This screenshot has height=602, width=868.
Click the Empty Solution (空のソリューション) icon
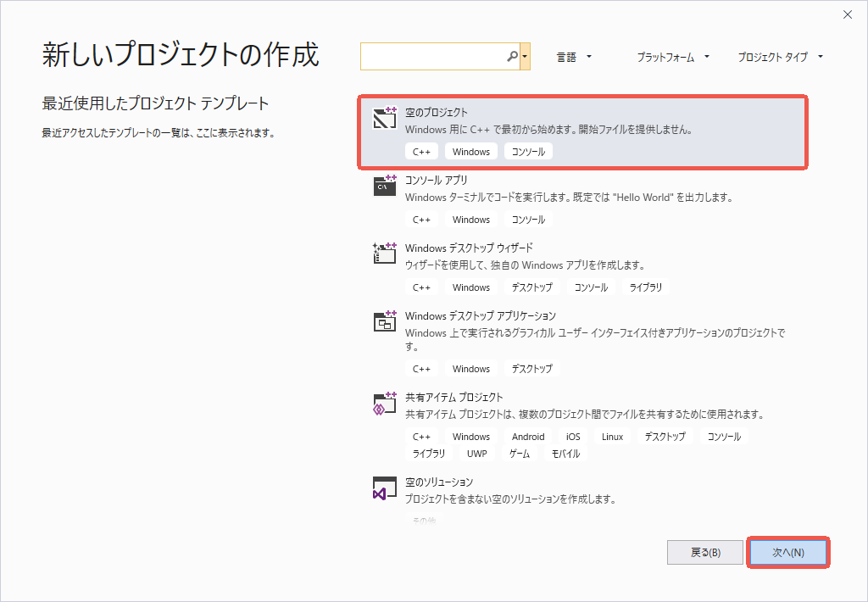tap(385, 488)
